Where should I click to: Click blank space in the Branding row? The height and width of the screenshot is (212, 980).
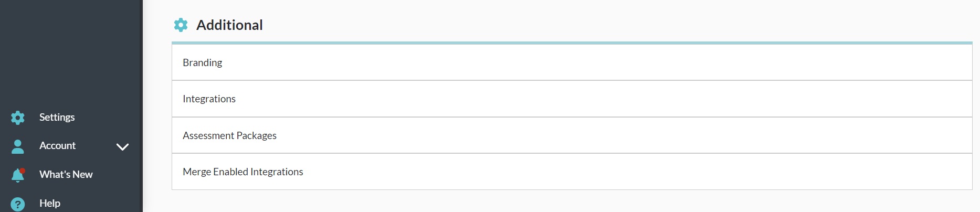(x=577, y=62)
